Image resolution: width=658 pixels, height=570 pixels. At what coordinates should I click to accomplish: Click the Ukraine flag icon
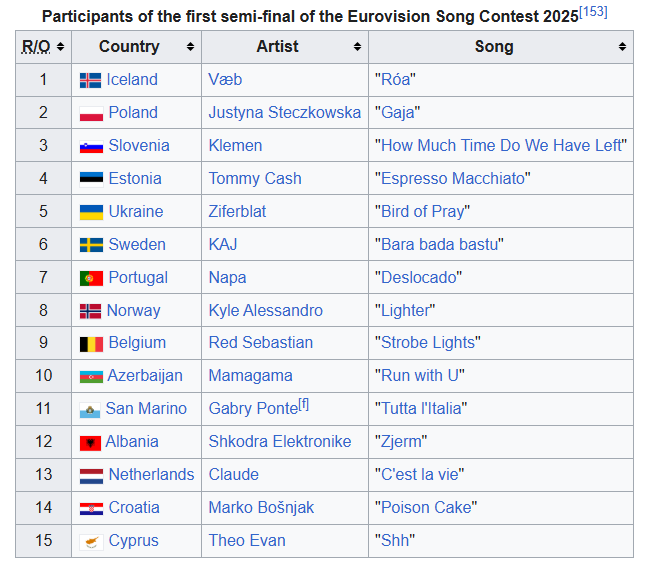91,212
